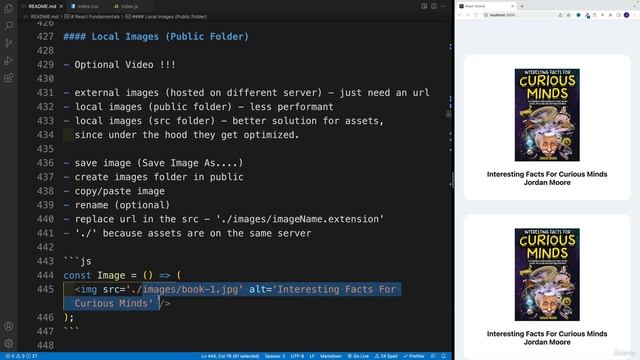Viewport: 640px width, 360px height.
Task: Go back in the browser
Action: tap(460, 15)
